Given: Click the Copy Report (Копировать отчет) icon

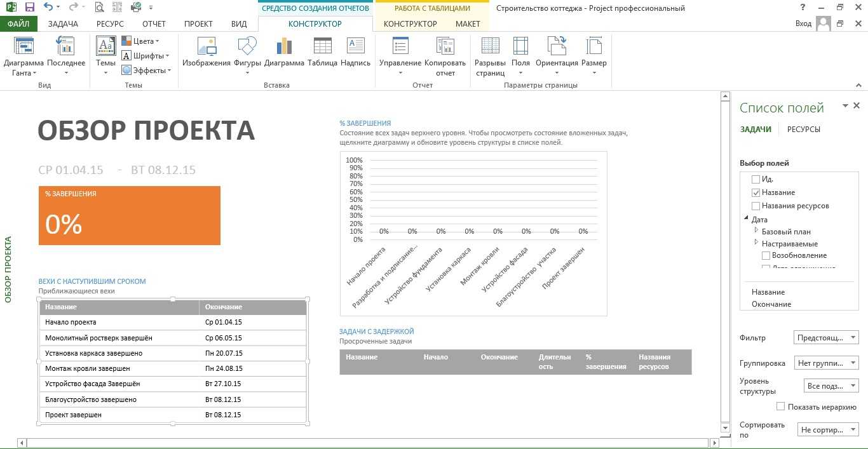Looking at the screenshot, I should (445, 48).
